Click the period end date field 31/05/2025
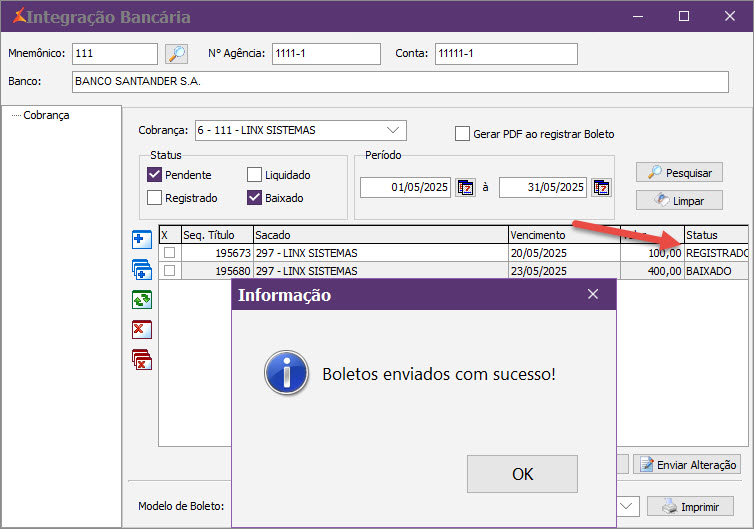Screen dimensions: 754x529 click(x=542, y=188)
